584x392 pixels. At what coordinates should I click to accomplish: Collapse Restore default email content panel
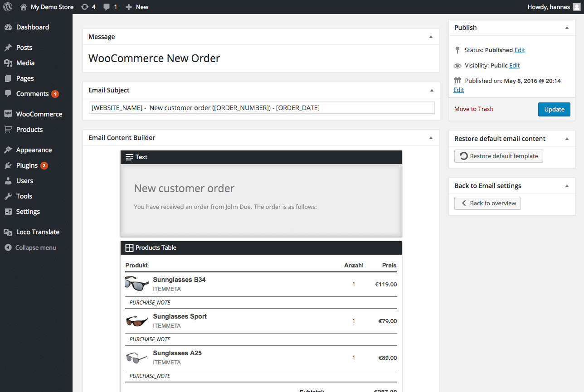pos(567,139)
